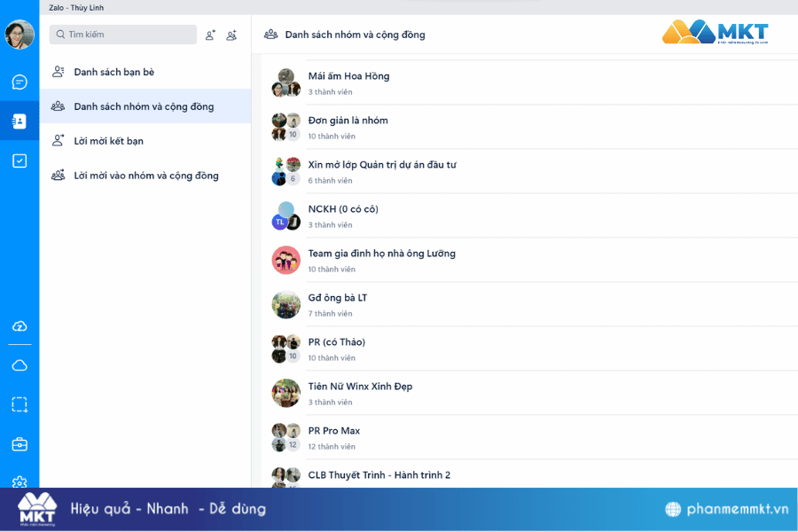Click the header groups icon beside title
The height and width of the screenshot is (532, 798).
click(x=270, y=35)
